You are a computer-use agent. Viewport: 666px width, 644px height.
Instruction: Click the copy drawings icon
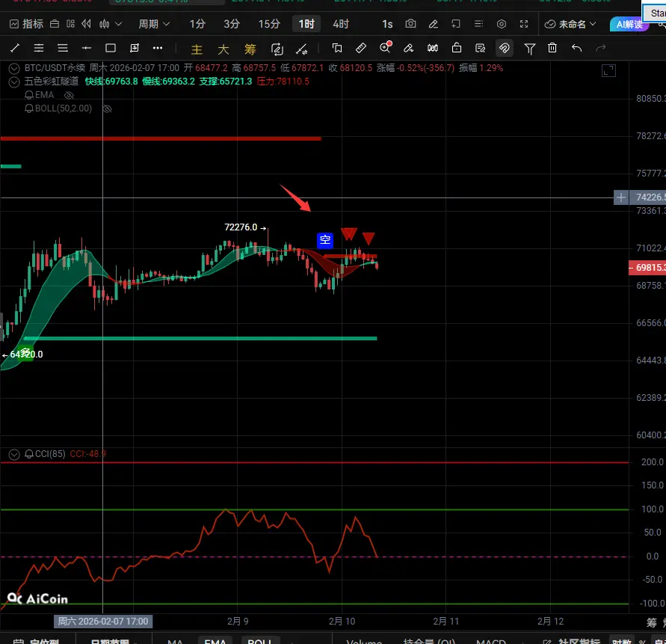pyautogui.click(x=337, y=48)
